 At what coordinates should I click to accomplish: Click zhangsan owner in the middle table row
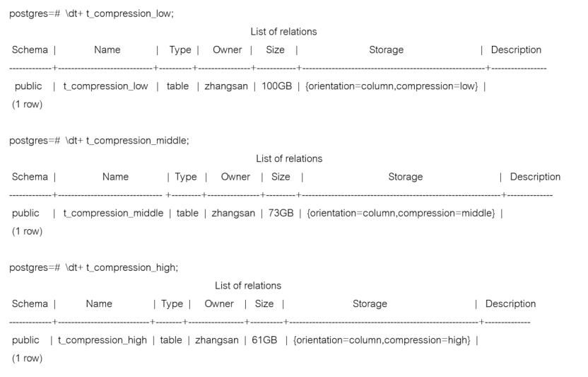(233, 214)
